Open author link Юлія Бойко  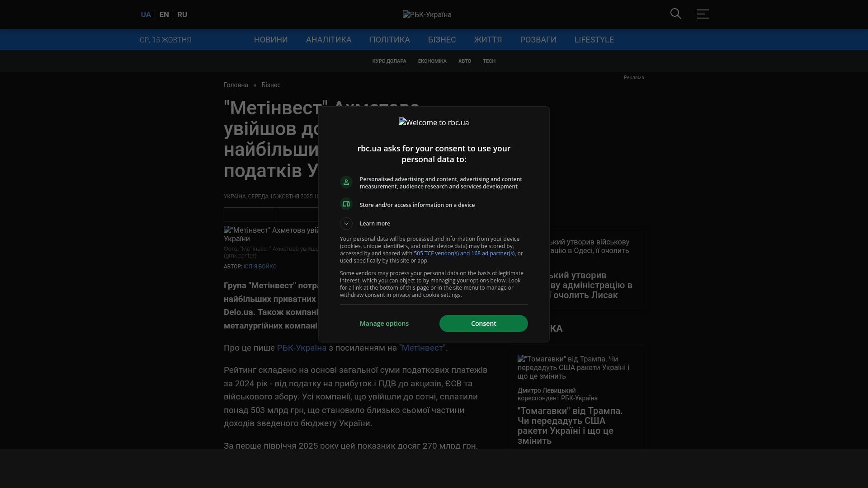[260, 267]
